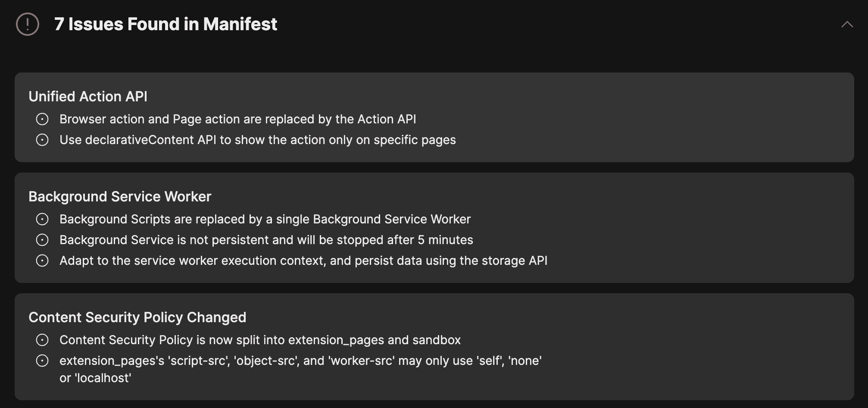Open the Background Service Worker section heading
868x408 pixels.
(x=120, y=197)
